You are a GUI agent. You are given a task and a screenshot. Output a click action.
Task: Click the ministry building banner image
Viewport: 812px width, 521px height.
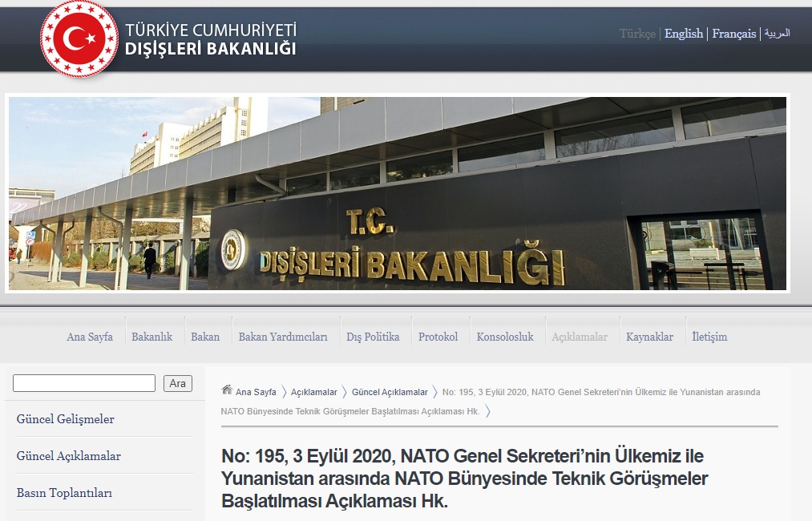coord(398,193)
